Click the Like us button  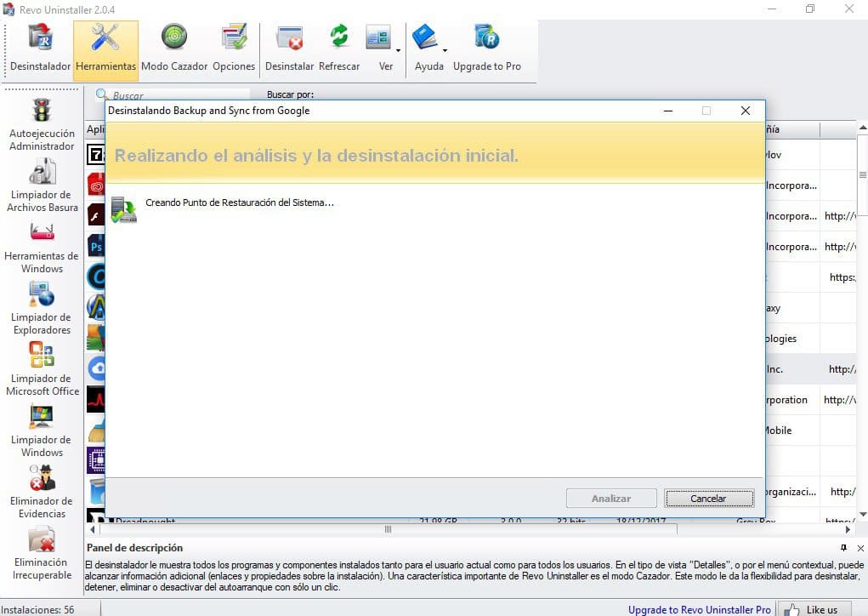tap(814, 609)
